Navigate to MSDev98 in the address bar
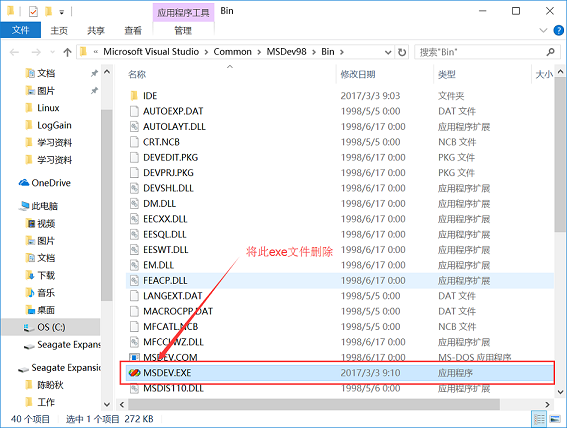 [286, 52]
